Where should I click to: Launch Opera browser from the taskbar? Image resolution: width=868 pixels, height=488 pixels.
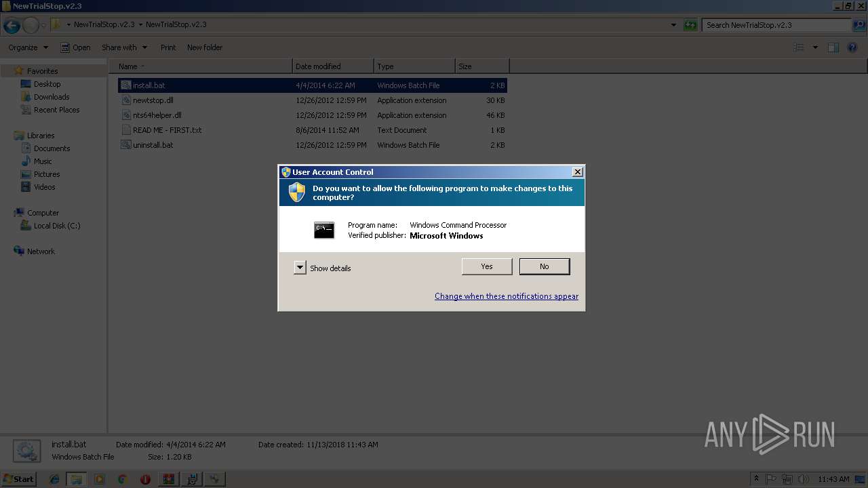(146, 479)
